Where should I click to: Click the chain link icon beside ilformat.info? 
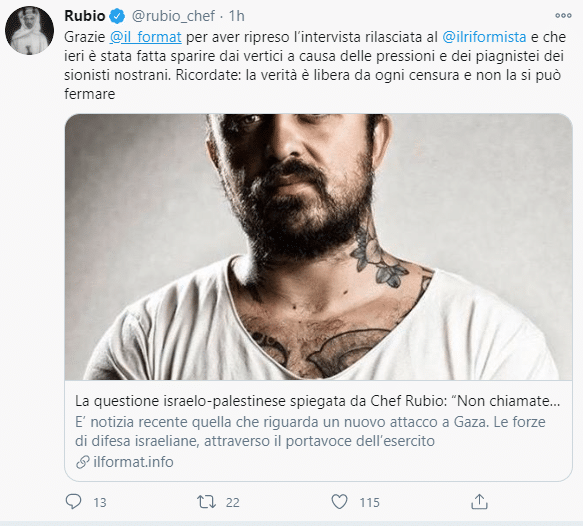tap(83, 462)
